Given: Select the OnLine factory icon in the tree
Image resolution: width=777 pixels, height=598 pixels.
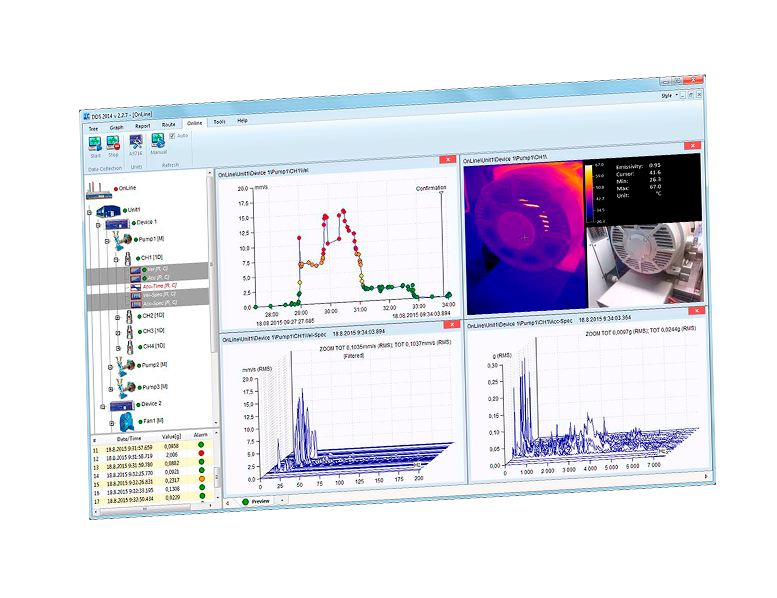Looking at the screenshot, I should pyautogui.click(x=99, y=191).
